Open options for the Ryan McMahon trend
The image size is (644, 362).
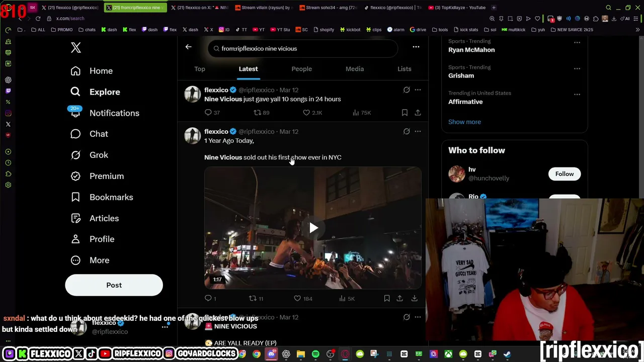tap(577, 42)
